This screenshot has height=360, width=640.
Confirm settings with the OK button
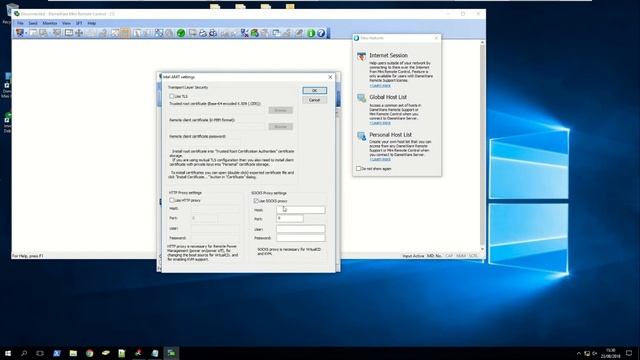314,90
